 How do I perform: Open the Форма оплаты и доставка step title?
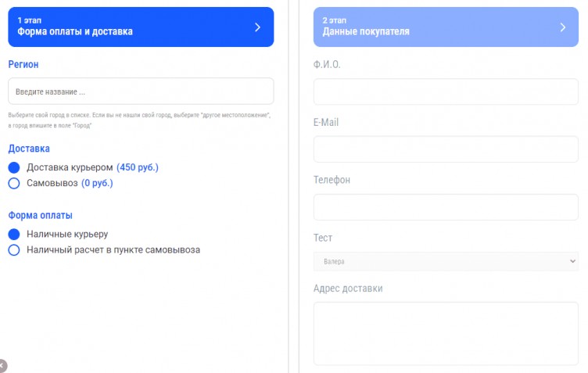pyautogui.click(x=75, y=32)
